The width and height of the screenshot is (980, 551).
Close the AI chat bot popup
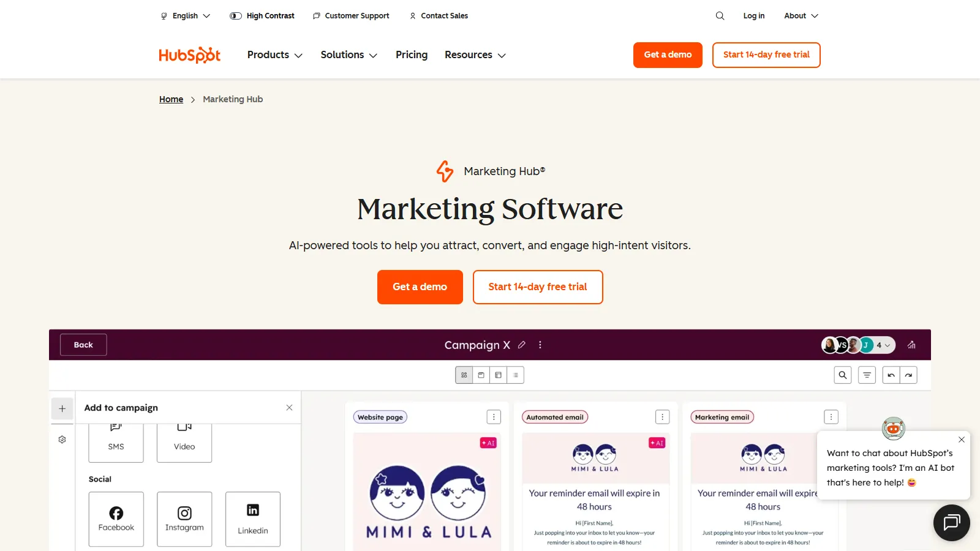click(961, 439)
